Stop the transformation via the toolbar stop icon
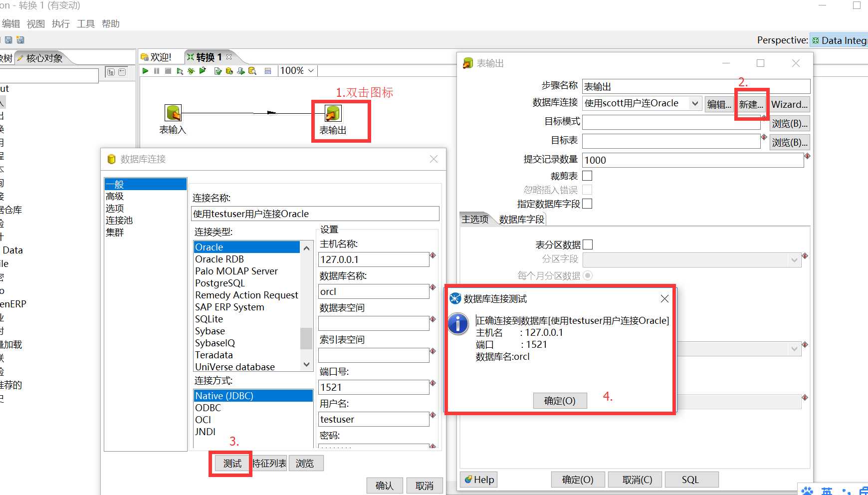 [x=168, y=71]
